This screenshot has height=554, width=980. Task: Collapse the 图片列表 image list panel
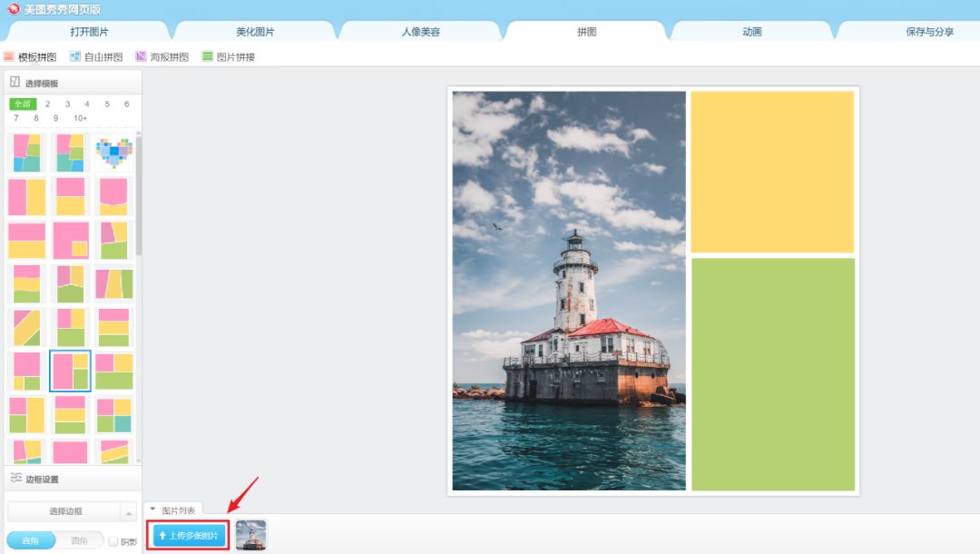[x=152, y=509]
